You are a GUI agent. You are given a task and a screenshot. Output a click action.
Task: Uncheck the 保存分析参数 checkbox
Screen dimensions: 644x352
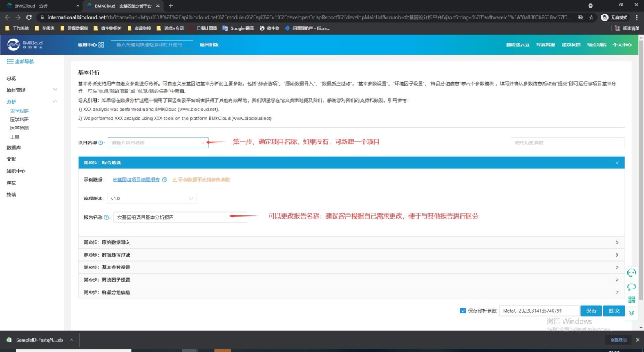click(x=463, y=311)
